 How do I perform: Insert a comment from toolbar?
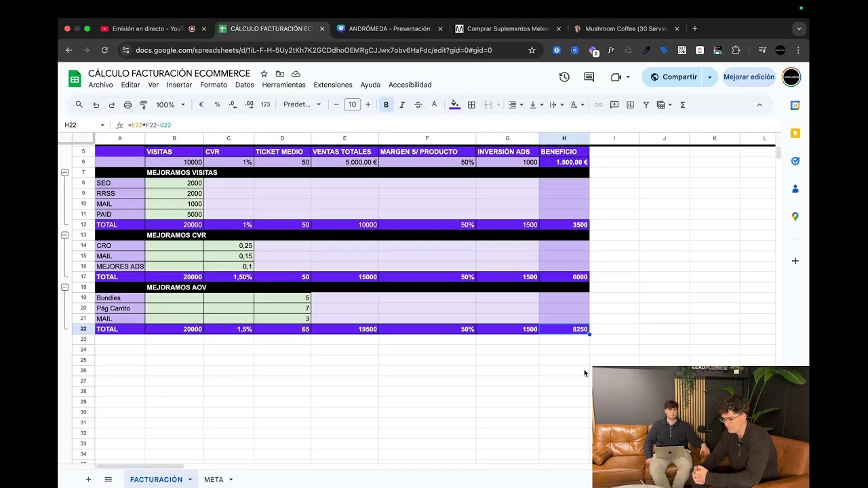pos(614,105)
